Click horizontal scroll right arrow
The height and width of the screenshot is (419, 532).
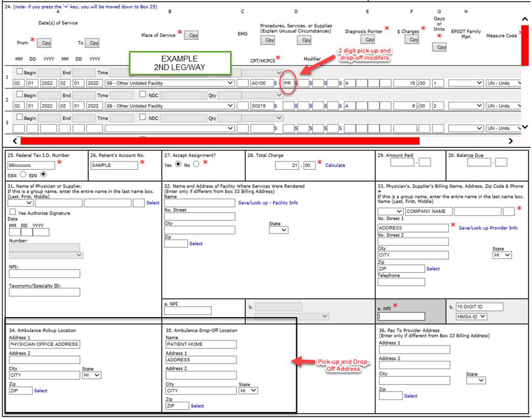[510, 141]
